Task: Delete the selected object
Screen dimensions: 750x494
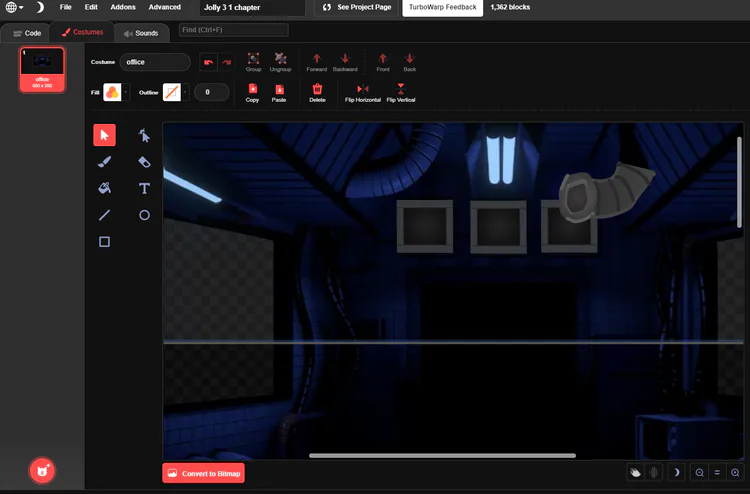Action: coord(317,93)
